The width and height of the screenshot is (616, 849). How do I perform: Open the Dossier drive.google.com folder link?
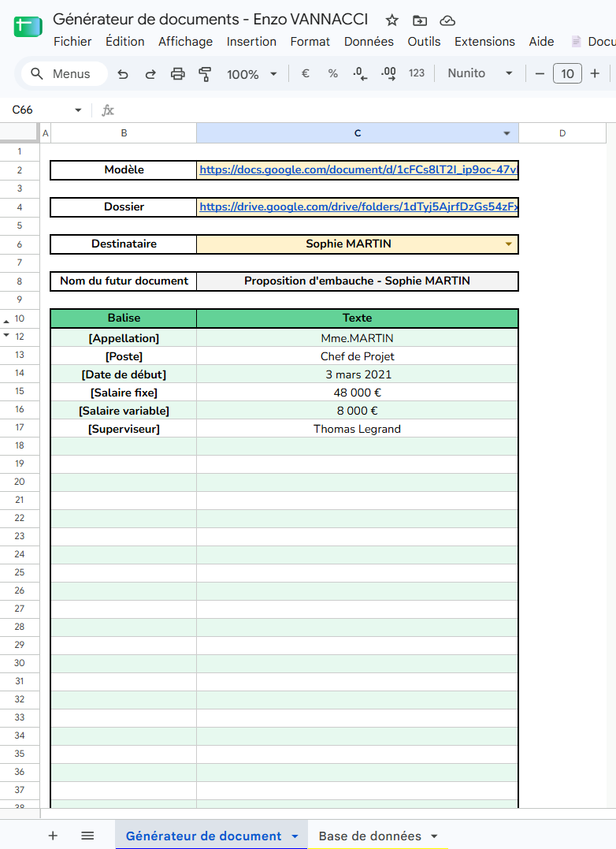(358, 207)
